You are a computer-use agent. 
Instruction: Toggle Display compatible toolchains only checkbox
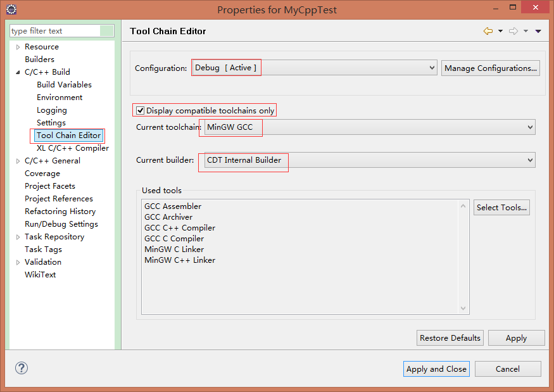click(x=141, y=111)
